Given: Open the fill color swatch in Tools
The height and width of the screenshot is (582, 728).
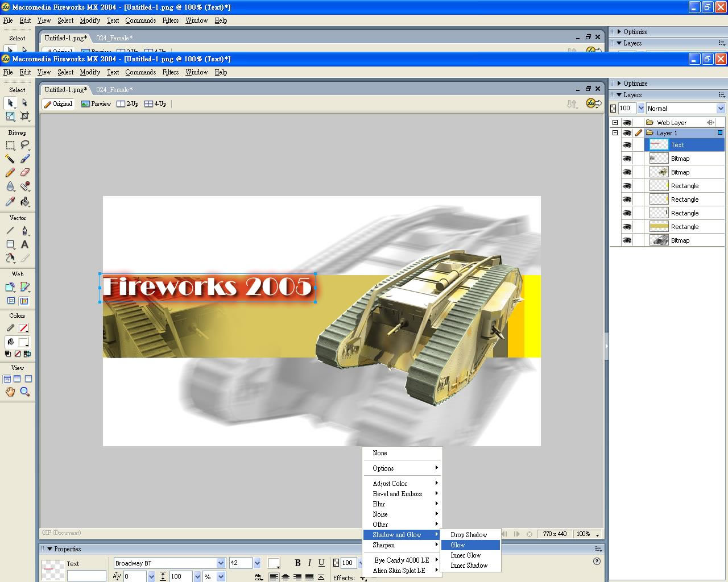Looking at the screenshot, I should coord(23,342).
